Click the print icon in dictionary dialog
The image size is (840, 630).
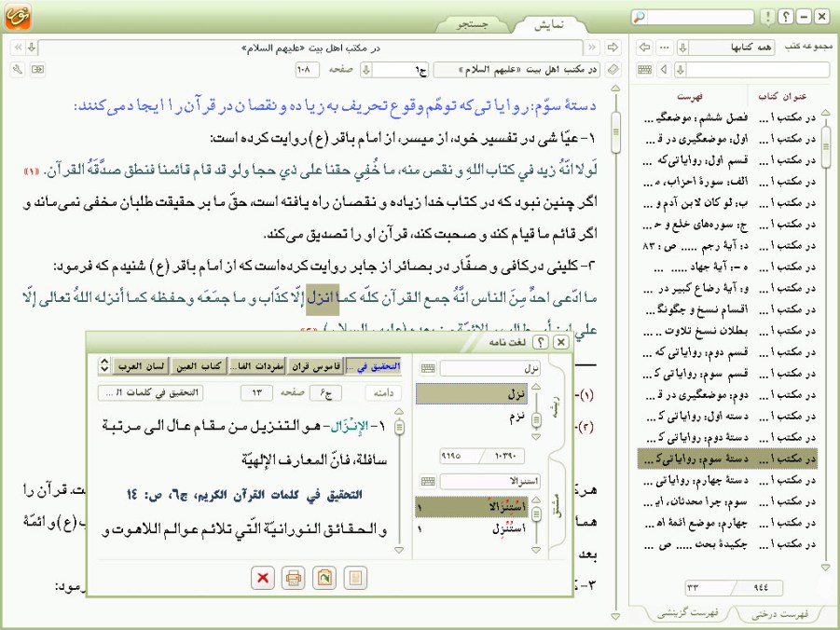[x=293, y=578]
